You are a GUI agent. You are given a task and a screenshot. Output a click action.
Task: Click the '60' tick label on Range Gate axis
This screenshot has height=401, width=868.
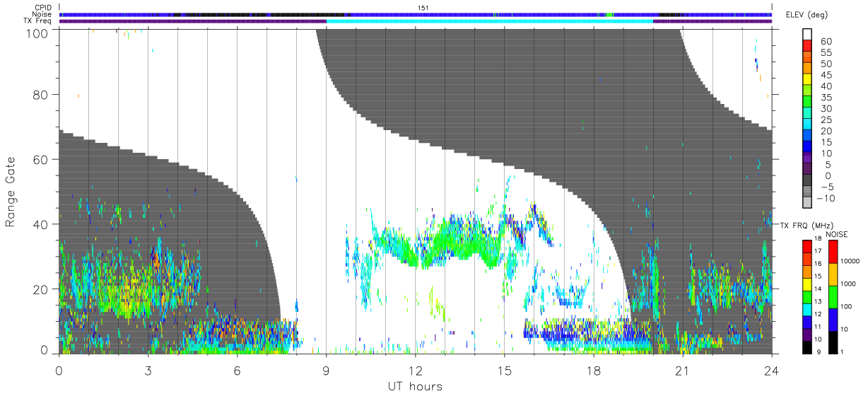click(40, 159)
